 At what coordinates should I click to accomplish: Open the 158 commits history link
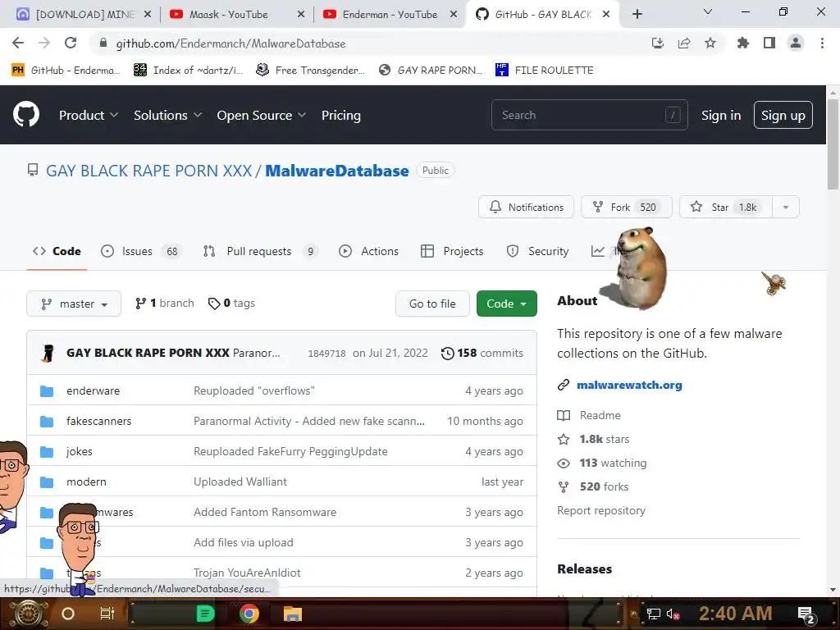(x=482, y=353)
